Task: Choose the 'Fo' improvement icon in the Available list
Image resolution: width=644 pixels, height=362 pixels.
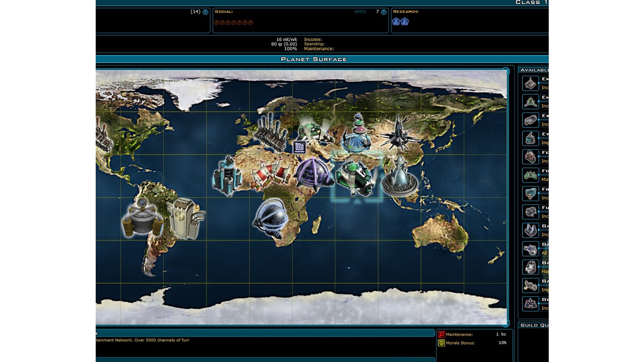Action: point(530,175)
